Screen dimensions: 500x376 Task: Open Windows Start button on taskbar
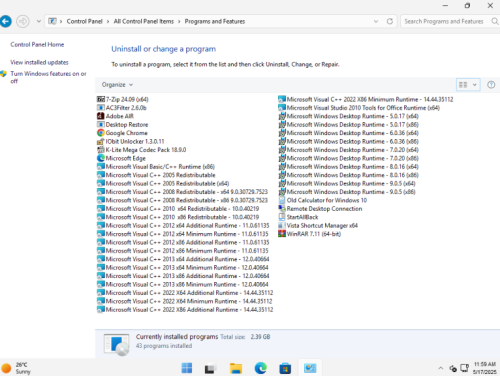187,368
